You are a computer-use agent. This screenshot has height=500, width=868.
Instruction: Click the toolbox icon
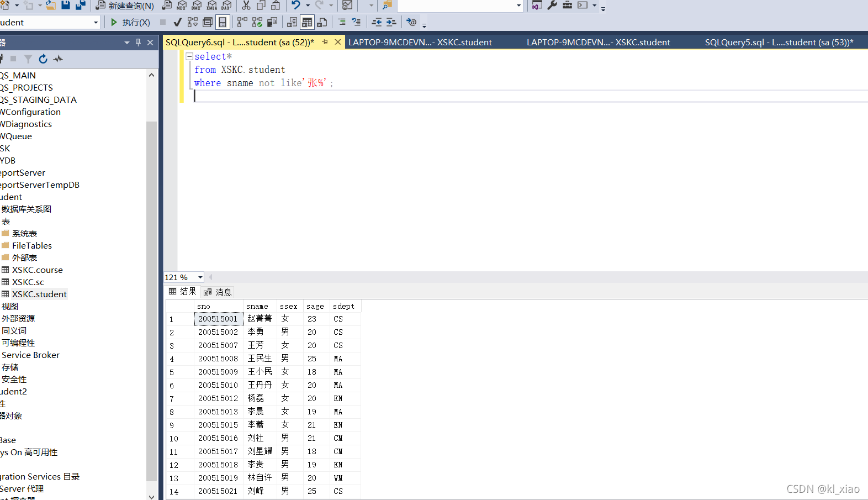click(567, 6)
